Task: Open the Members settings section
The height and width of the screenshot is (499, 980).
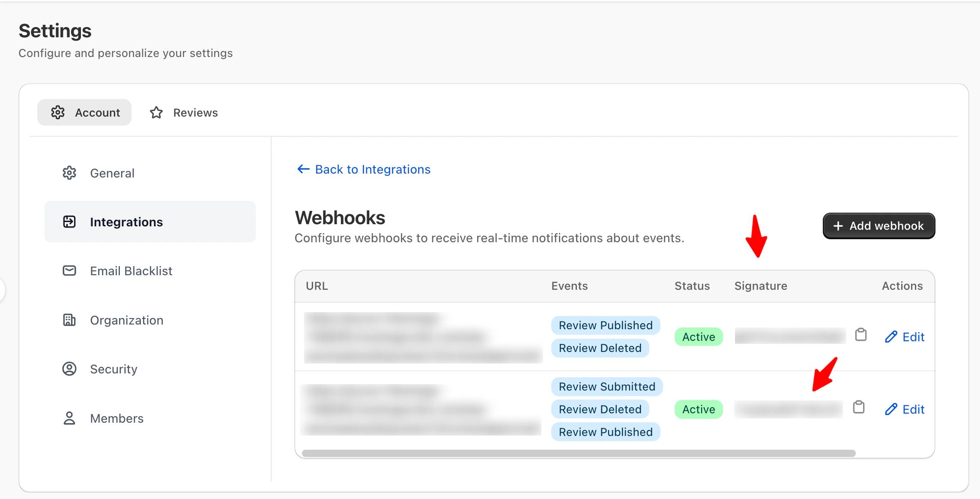Action: pyautogui.click(x=117, y=418)
